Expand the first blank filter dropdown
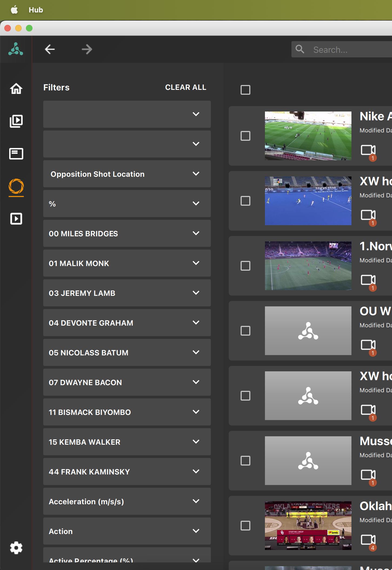 (127, 114)
